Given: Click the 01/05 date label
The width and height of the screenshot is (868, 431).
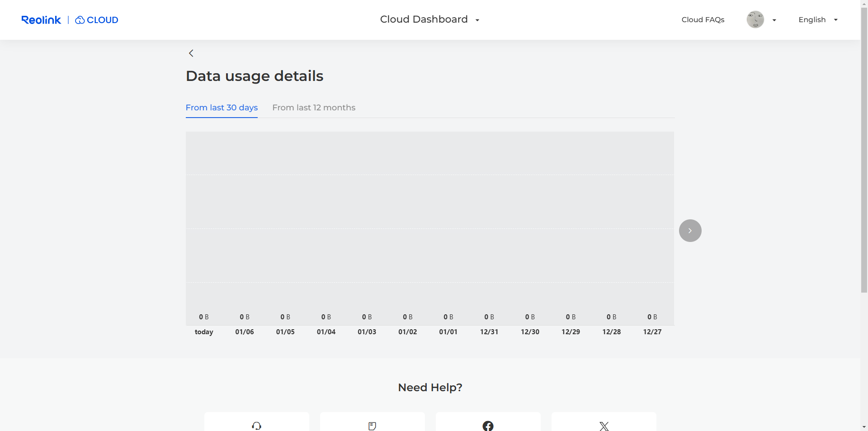Looking at the screenshot, I should coord(285,332).
